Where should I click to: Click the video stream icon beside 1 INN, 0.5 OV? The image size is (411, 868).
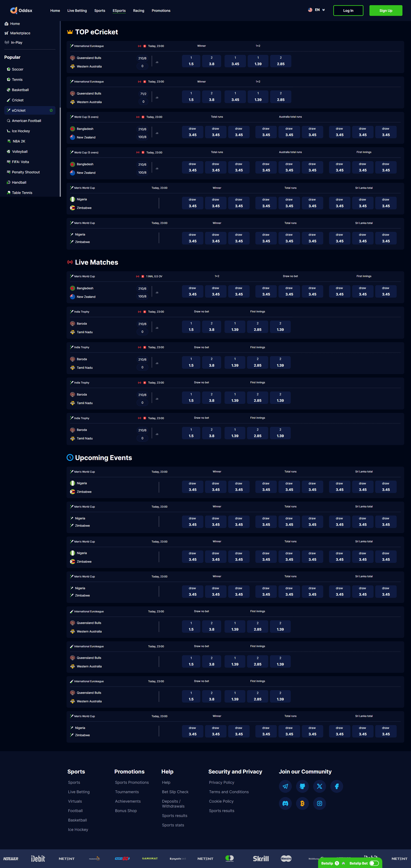coord(143,276)
